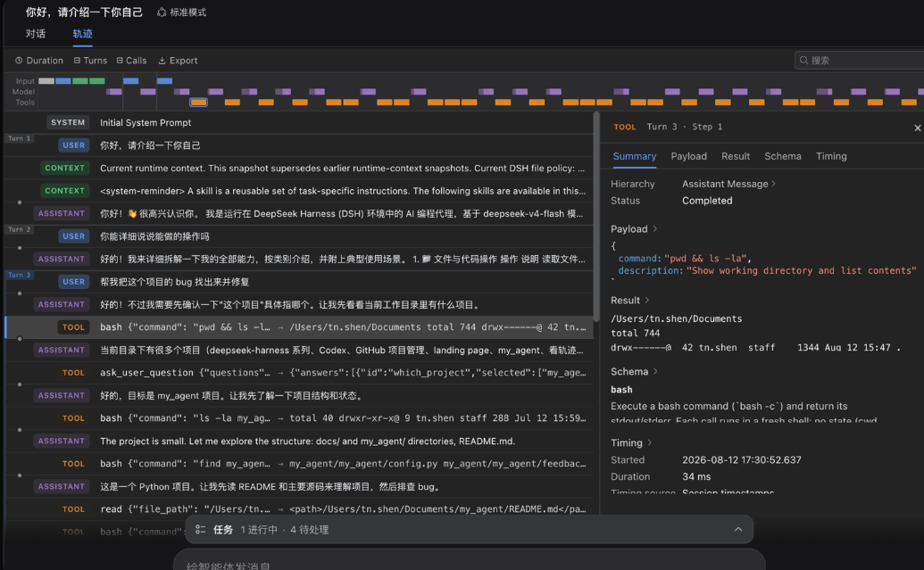
Task: Switch to the 对话 tab
Action: [x=36, y=34]
